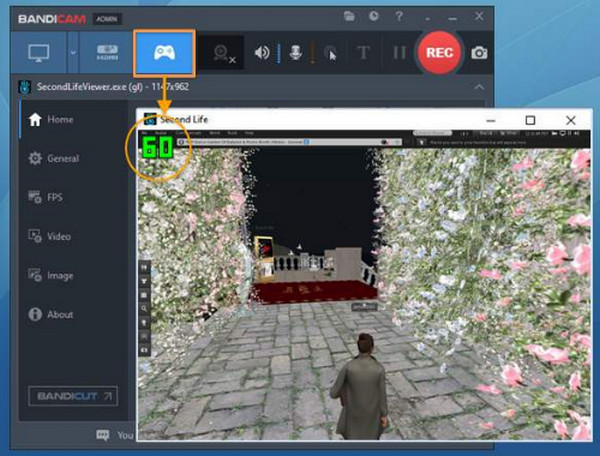Adjust the blue speaker volume bar
Image resolution: width=600 pixels, height=456 pixels.
(x=279, y=53)
